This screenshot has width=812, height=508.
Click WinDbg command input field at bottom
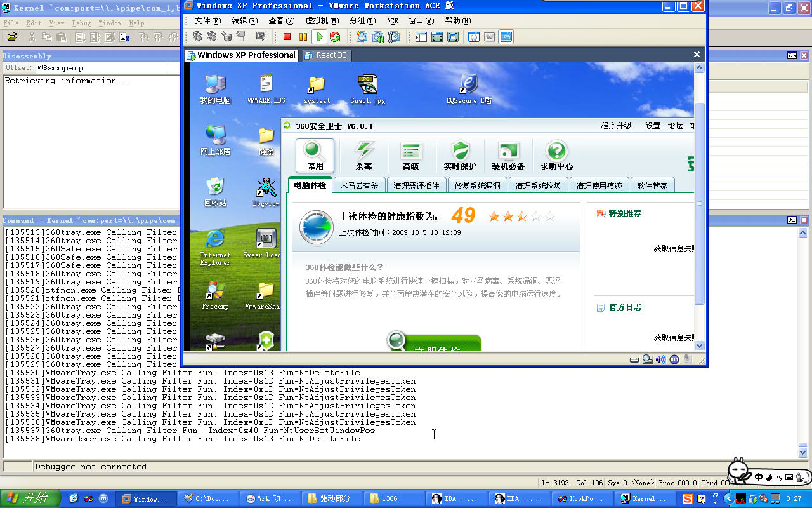coord(415,466)
